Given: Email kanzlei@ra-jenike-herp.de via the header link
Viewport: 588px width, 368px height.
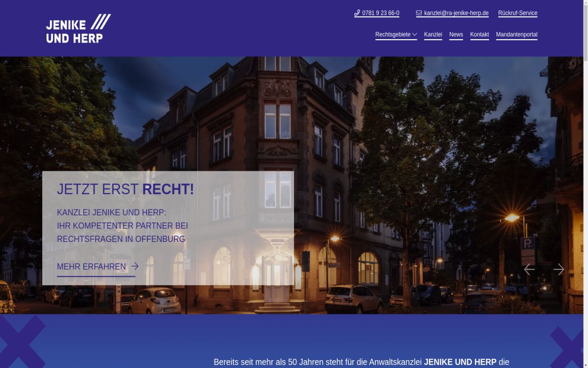Looking at the screenshot, I should (x=456, y=13).
